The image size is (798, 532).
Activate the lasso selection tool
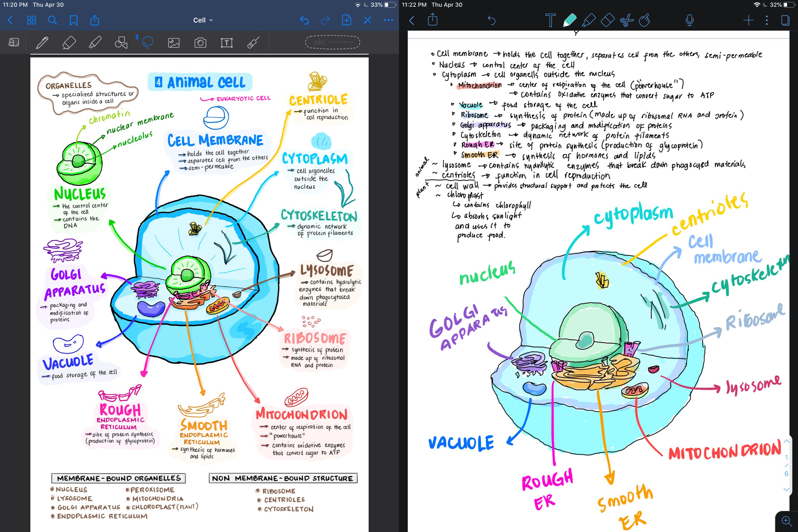(x=148, y=42)
